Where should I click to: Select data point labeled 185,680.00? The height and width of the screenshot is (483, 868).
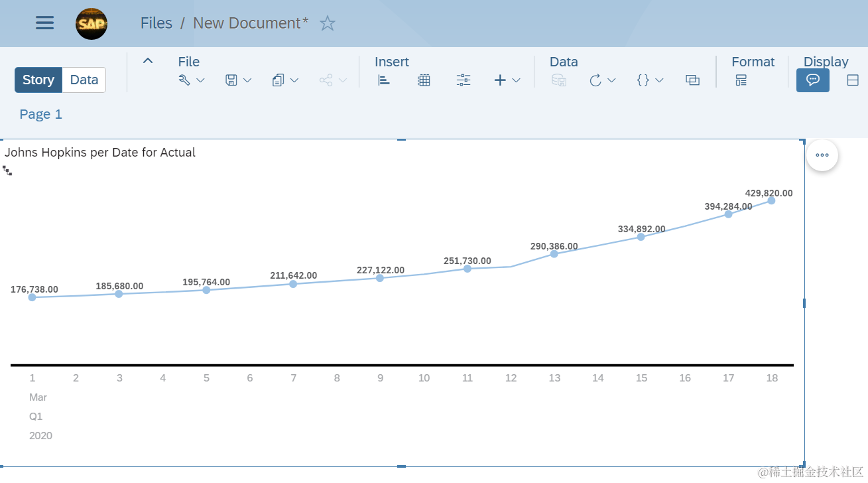(x=119, y=294)
